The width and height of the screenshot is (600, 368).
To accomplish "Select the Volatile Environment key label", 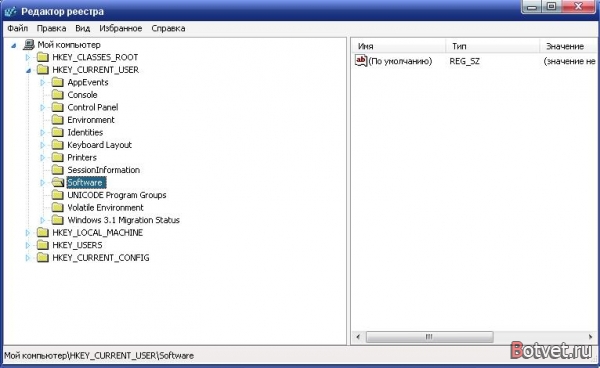I will 106,208.
